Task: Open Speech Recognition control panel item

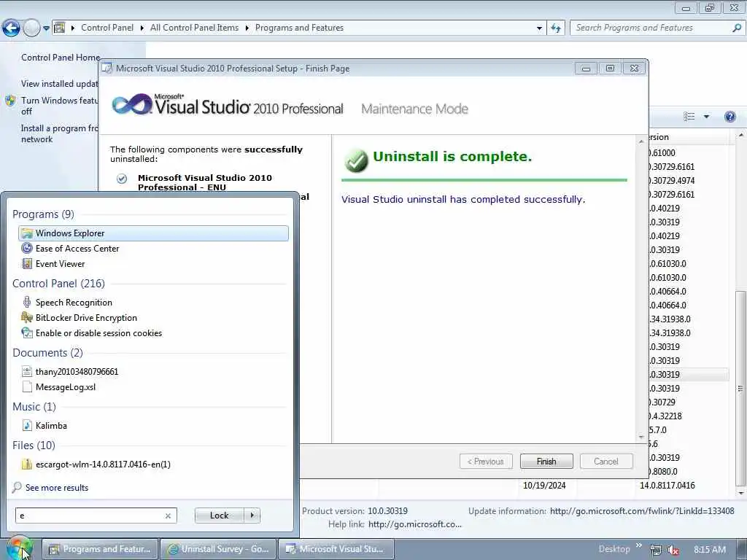Action: click(x=74, y=303)
